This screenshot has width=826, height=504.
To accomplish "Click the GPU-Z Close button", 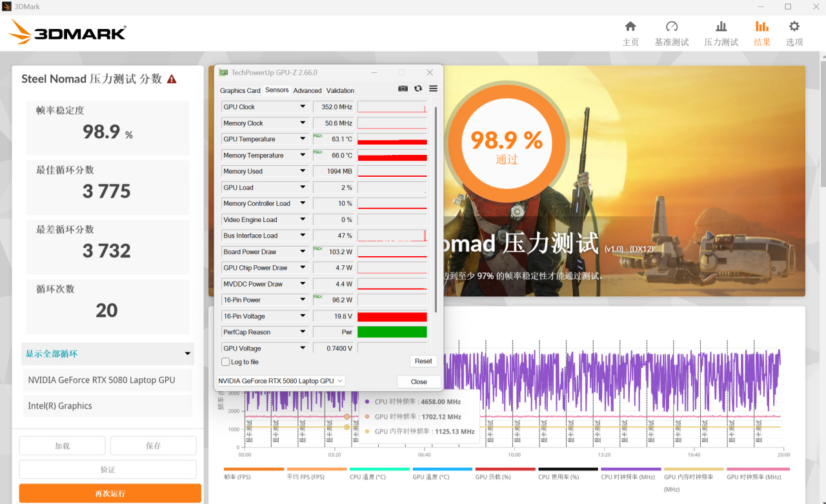I will click(x=419, y=381).
